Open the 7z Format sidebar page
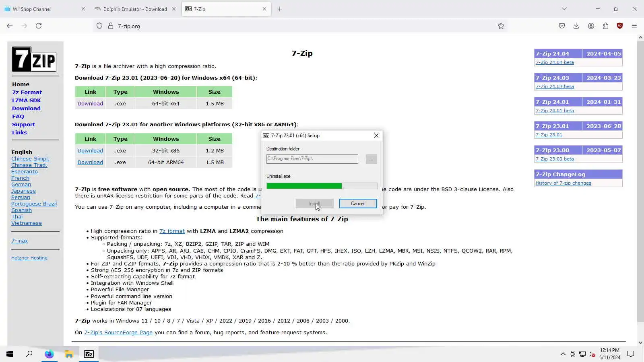Screen dimensions: 644x362 pyautogui.click(x=27, y=92)
